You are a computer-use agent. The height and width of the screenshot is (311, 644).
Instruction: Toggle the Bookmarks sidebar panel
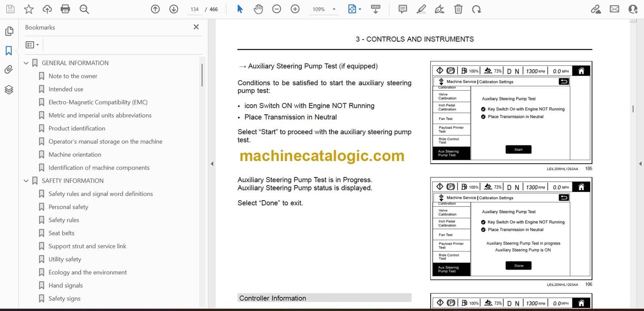coord(9,51)
